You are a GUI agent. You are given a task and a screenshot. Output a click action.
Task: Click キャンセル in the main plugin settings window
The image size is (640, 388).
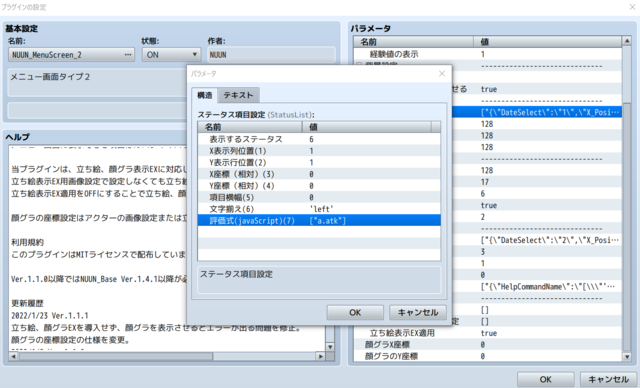point(608,379)
